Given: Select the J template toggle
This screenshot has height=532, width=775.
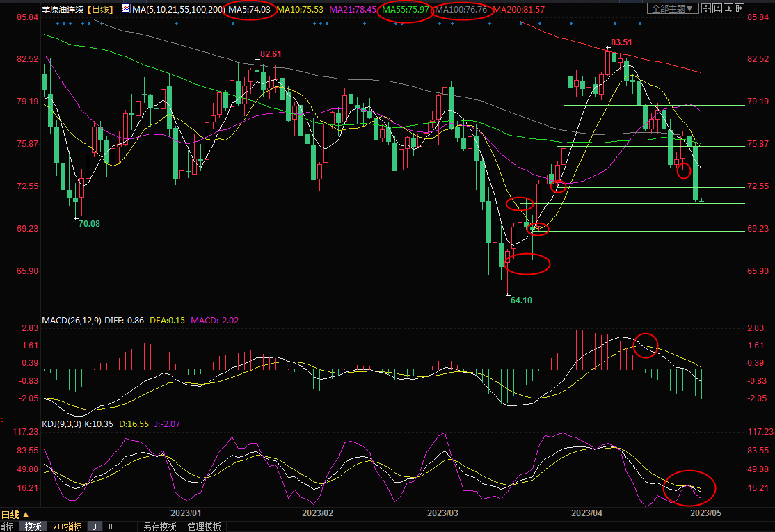Looking at the screenshot, I should (x=95, y=526).
